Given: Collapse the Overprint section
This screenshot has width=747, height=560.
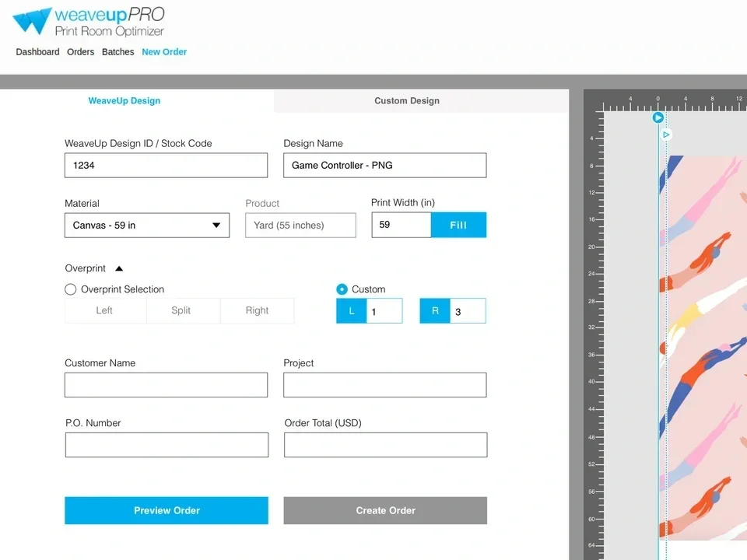Looking at the screenshot, I should click(118, 268).
